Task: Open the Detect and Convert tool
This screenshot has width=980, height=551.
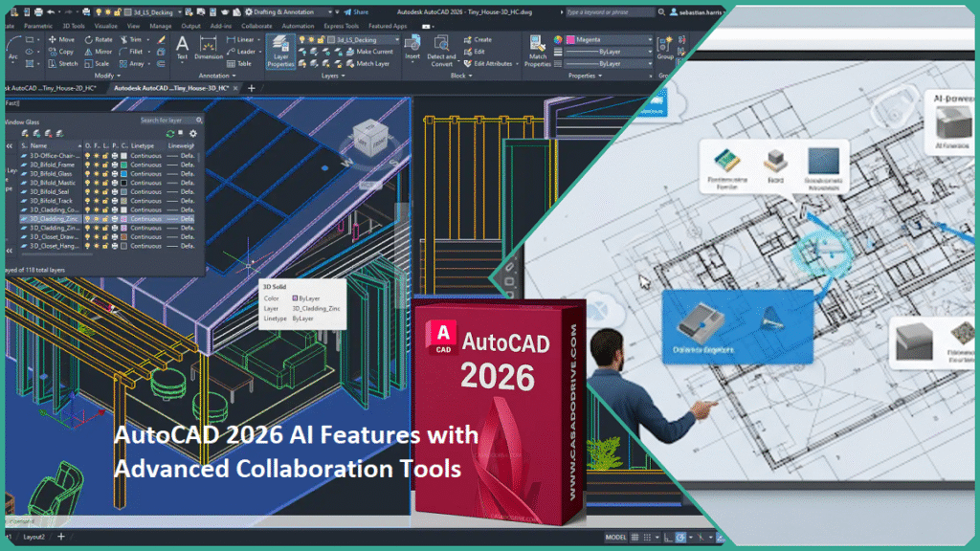Action: [x=441, y=52]
